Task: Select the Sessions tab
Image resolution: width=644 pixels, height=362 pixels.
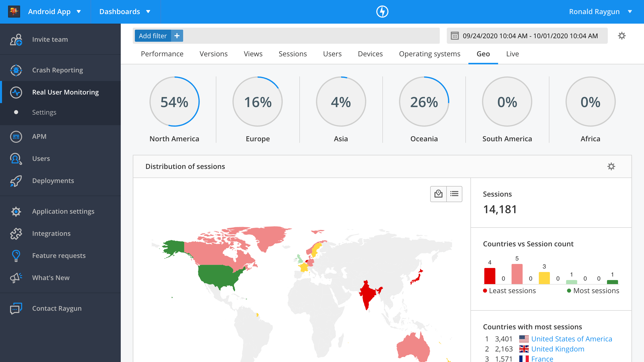Action: point(292,54)
